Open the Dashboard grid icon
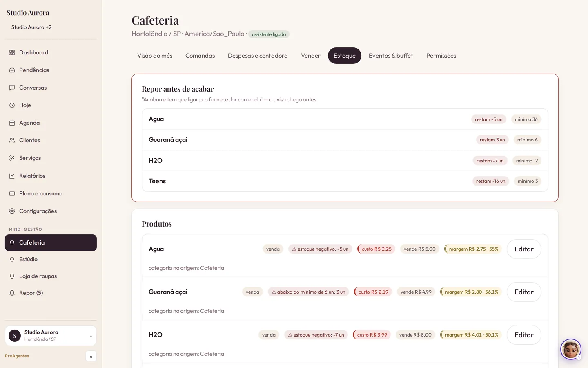 tap(12, 52)
